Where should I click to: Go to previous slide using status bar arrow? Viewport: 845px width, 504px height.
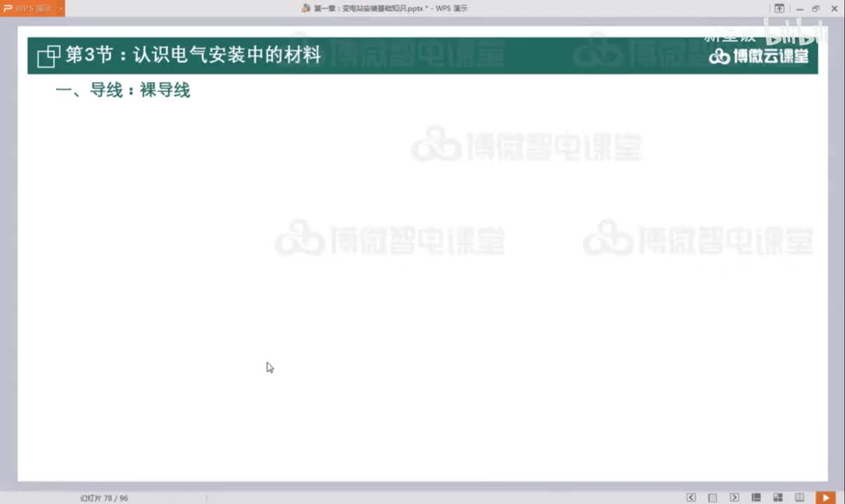pyautogui.click(x=692, y=498)
